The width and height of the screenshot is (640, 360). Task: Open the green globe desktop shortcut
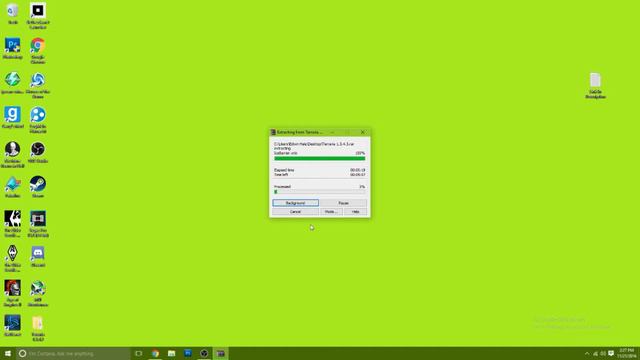click(38, 293)
